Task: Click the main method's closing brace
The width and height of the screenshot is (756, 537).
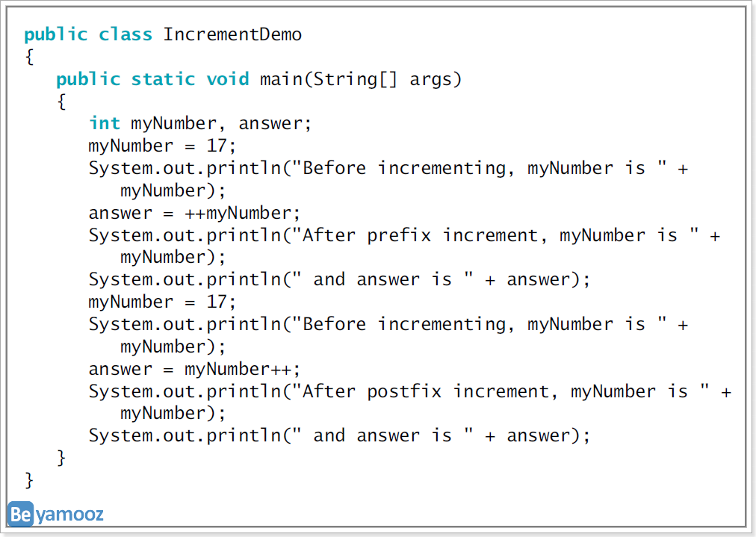Action: (x=61, y=458)
